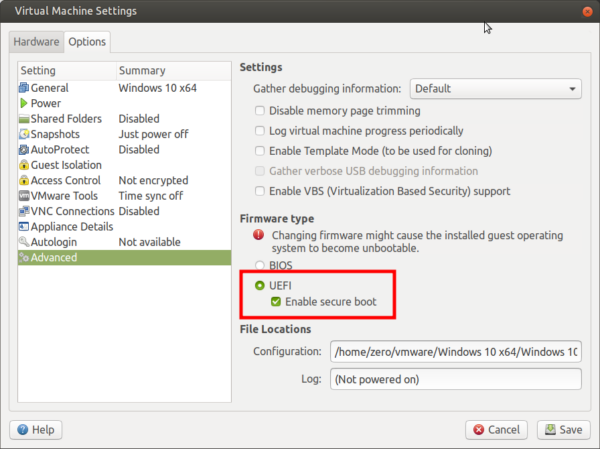Click the VMware Tools icon
This screenshot has height=449, width=600.
pyautogui.click(x=24, y=196)
